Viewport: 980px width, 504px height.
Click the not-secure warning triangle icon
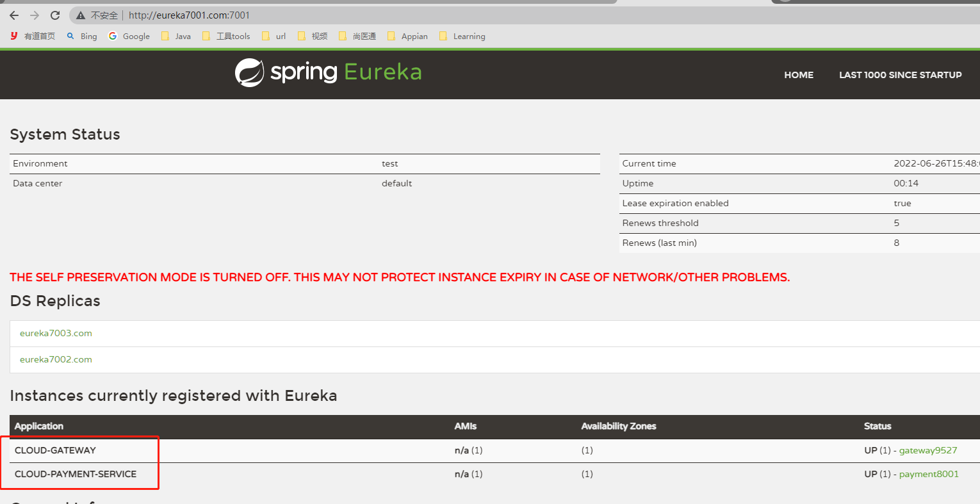[81, 15]
